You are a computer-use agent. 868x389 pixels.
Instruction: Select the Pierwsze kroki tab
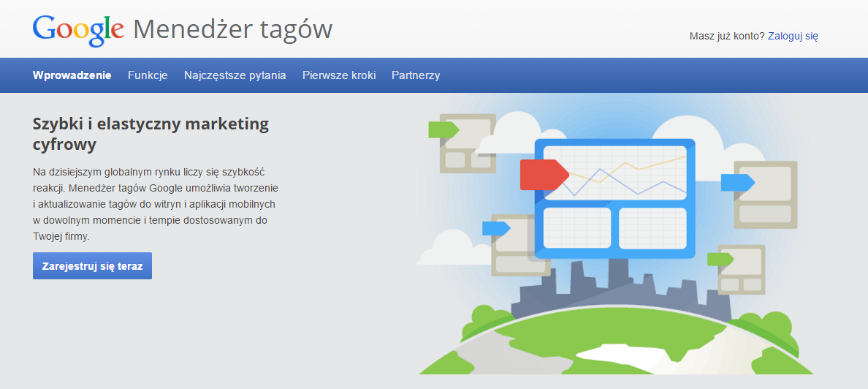(x=339, y=75)
